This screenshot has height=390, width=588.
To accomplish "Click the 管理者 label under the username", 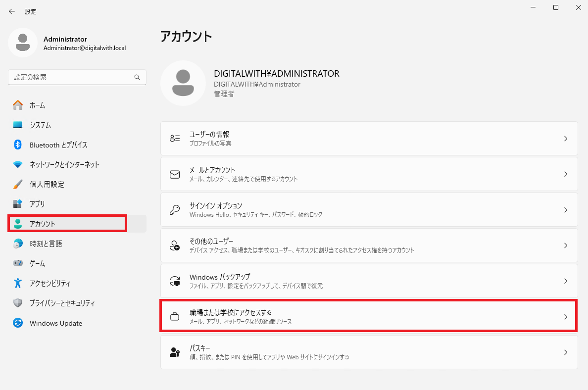I will tap(224, 94).
